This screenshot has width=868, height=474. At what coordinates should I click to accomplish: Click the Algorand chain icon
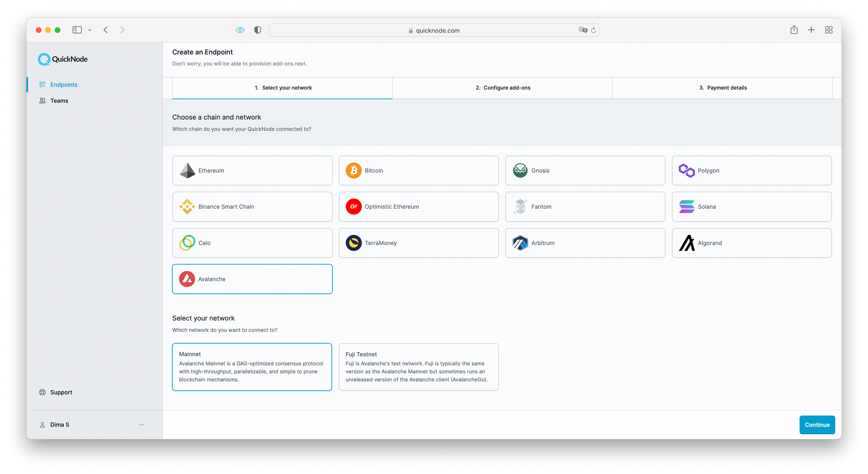pyautogui.click(x=687, y=243)
